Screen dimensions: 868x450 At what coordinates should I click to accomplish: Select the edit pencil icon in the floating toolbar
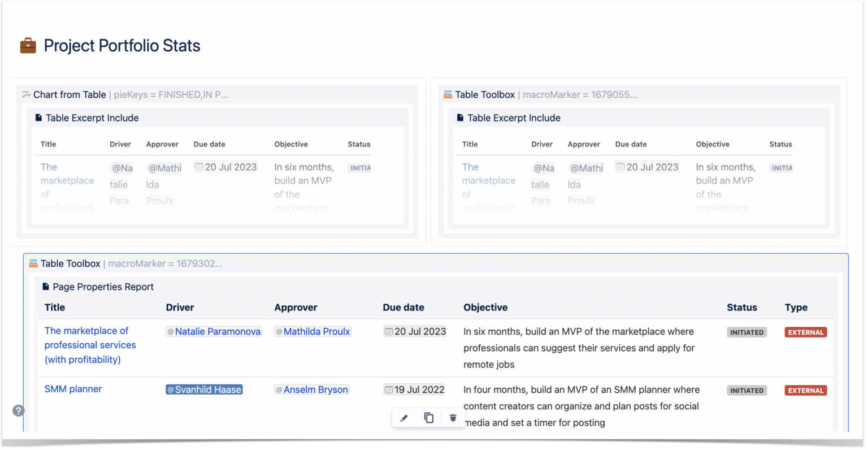coord(404,417)
